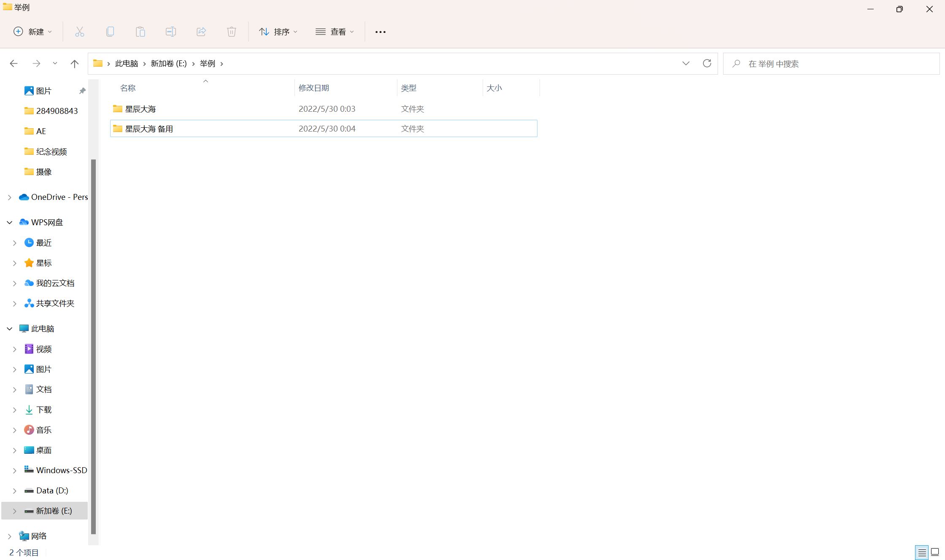The image size is (945, 560).
Task: Collapse the WPS网盘 node
Action: (x=10, y=222)
